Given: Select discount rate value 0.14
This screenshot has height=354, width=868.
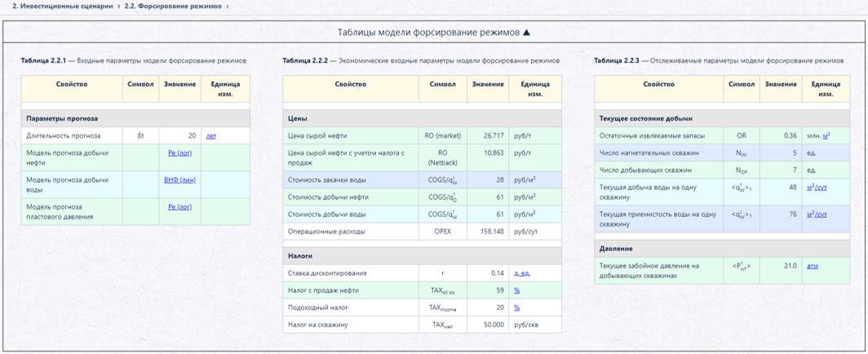Looking at the screenshot, I should coord(497,273).
